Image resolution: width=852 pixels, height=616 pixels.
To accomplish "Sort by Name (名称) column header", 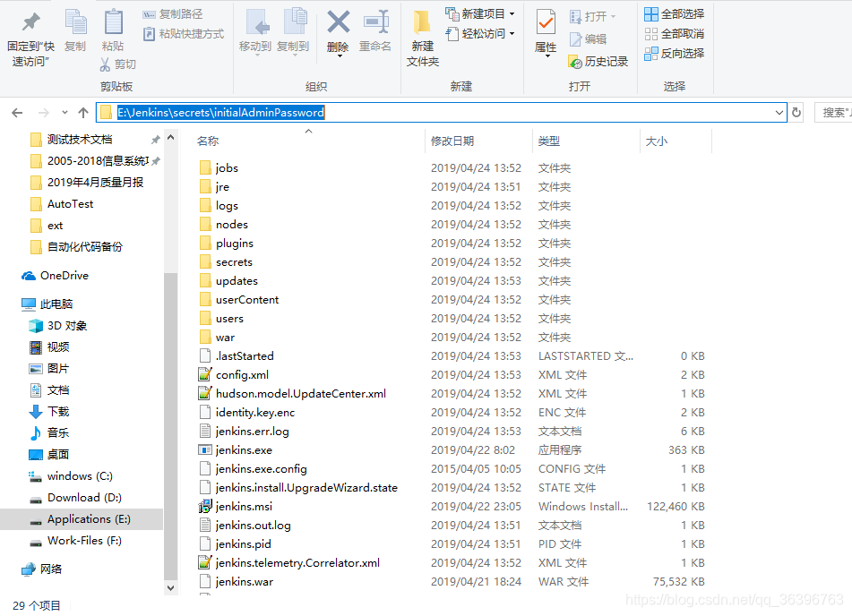I will [208, 141].
